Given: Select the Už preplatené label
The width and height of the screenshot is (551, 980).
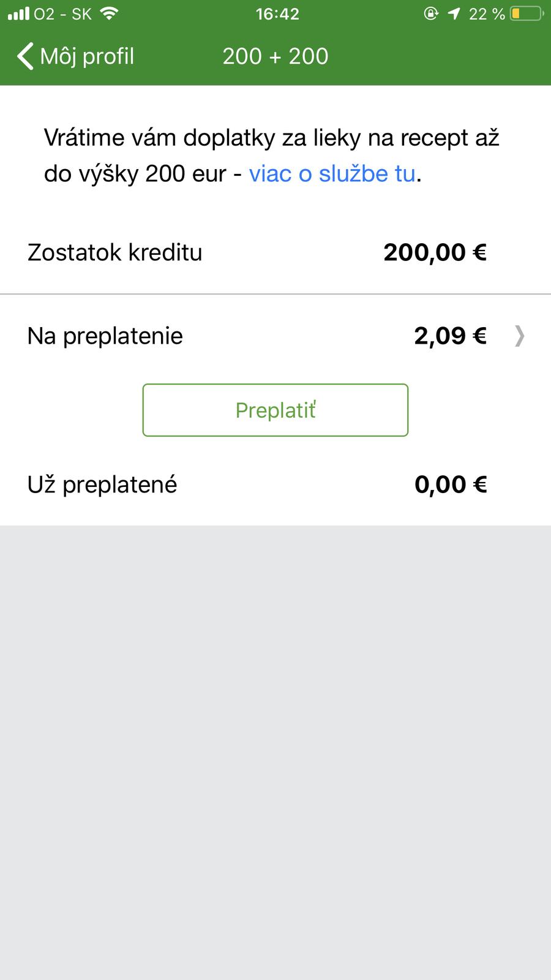Looking at the screenshot, I should coord(102,484).
